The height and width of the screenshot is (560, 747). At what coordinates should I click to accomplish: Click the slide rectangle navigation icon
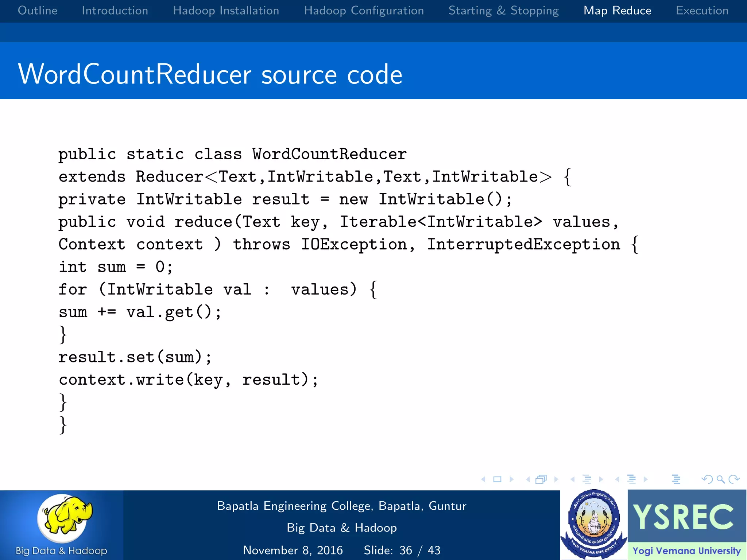497,479
